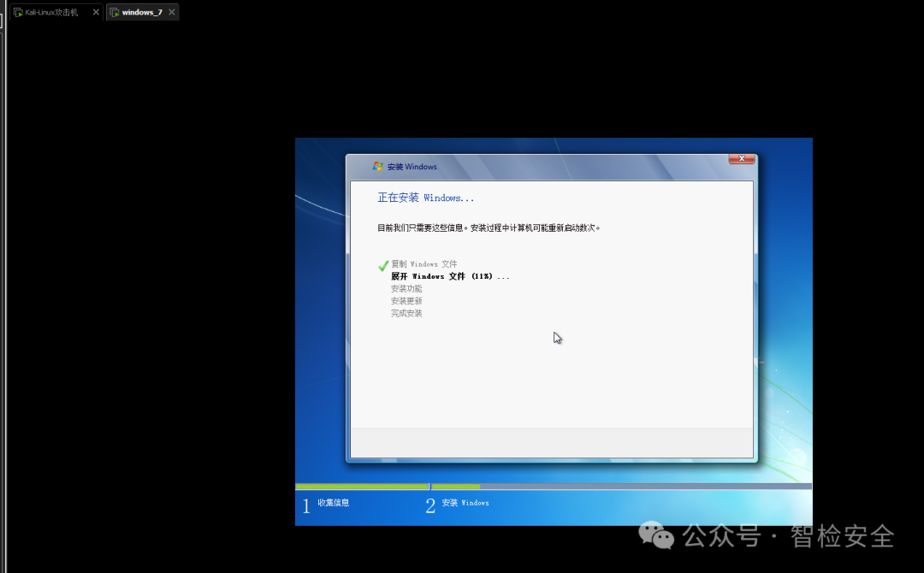Close the Kali-Linux攻击机 tab
This screenshot has width=924, height=573.
[x=96, y=12]
